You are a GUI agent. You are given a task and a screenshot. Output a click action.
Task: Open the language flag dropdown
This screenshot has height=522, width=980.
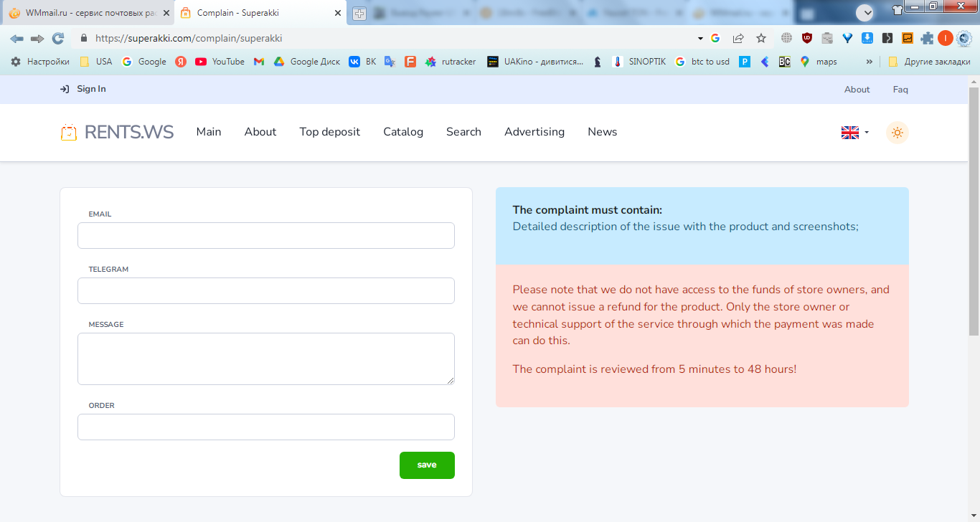click(x=855, y=133)
